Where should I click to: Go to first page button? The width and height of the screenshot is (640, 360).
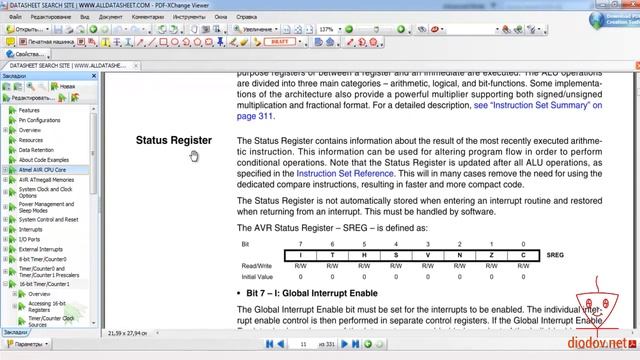(x=270, y=344)
